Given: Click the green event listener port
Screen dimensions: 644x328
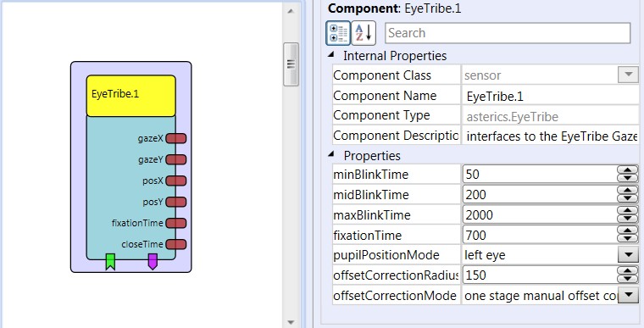Looking at the screenshot, I should (x=110, y=261).
